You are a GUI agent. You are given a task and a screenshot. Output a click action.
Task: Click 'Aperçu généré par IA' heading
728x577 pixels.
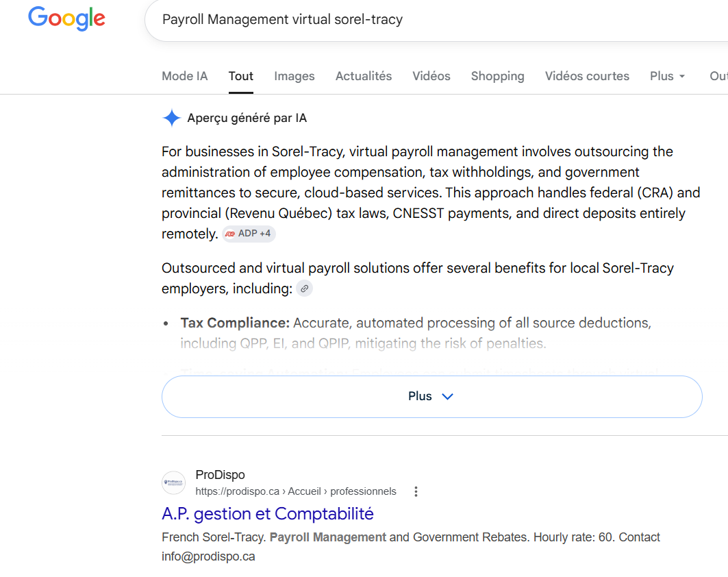click(x=247, y=118)
